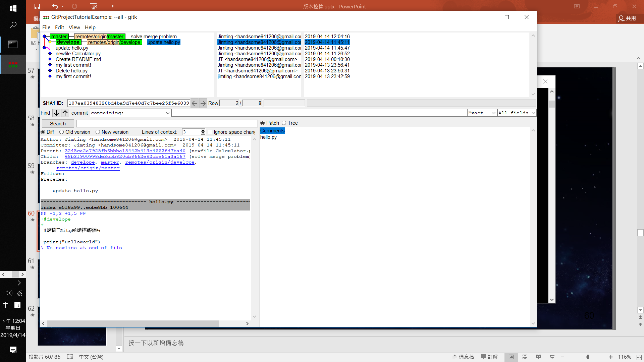Click the PowerPoint zoom slider handle
This screenshot has width=644, height=362.
point(588,357)
